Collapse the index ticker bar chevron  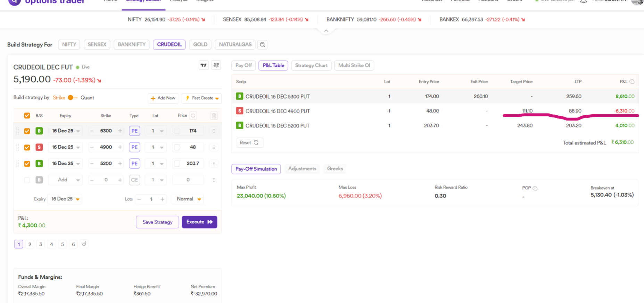tap(326, 31)
